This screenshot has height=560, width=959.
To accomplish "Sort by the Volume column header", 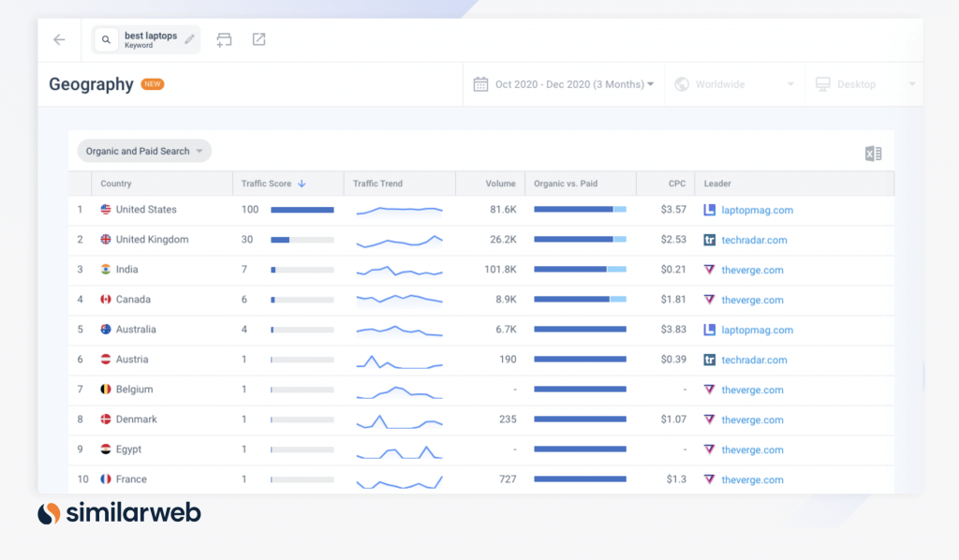I will (x=500, y=184).
